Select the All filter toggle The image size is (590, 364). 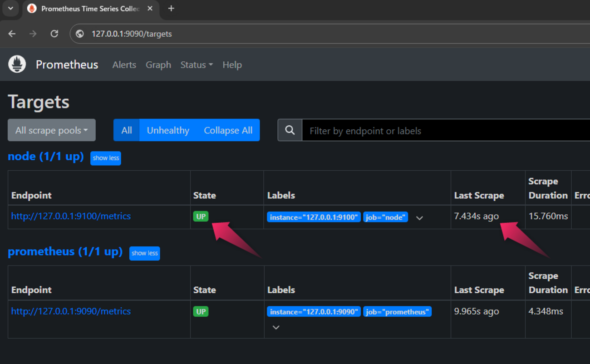[x=127, y=130]
